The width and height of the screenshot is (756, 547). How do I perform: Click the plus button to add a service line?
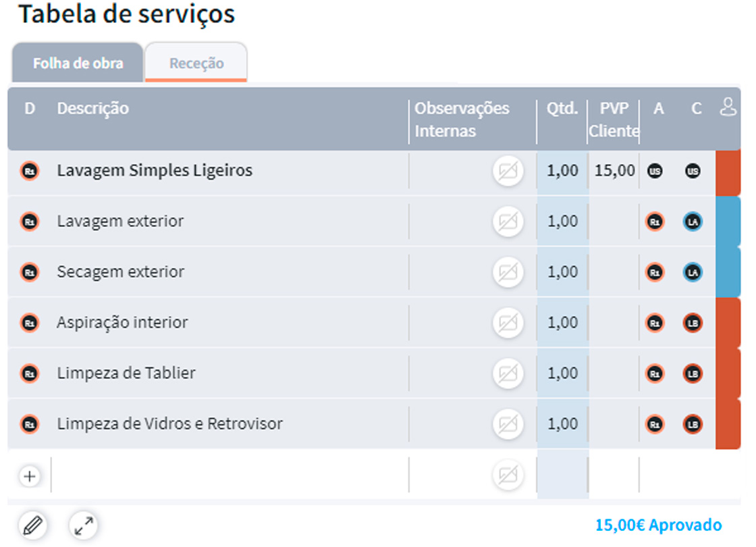[x=29, y=475]
